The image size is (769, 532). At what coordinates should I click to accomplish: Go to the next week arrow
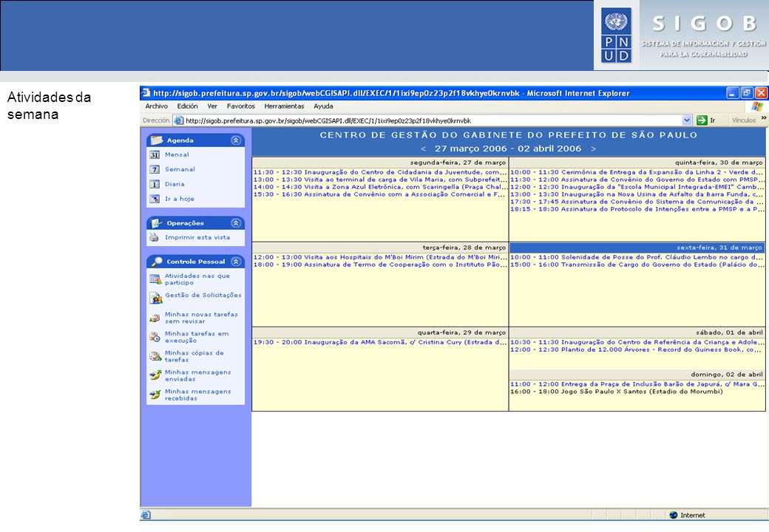pyautogui.click(x=594, y=149)
